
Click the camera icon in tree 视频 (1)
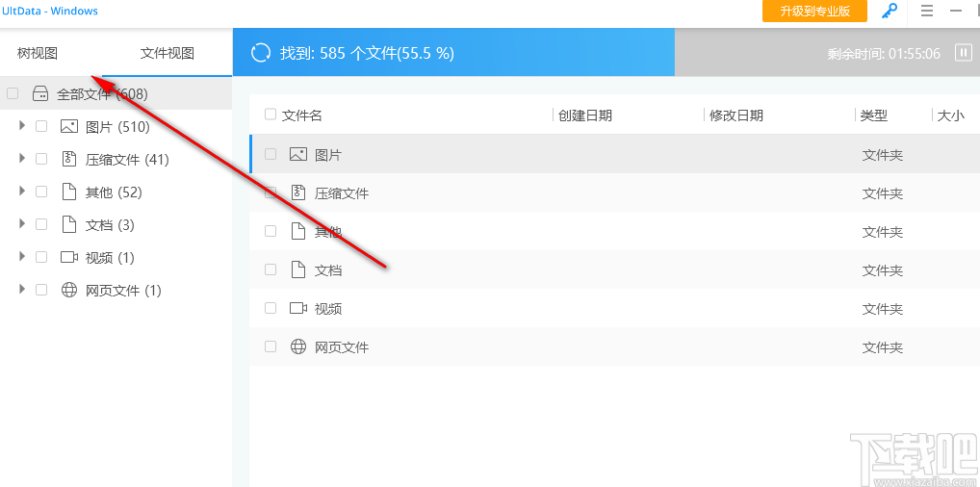[68, 257]
